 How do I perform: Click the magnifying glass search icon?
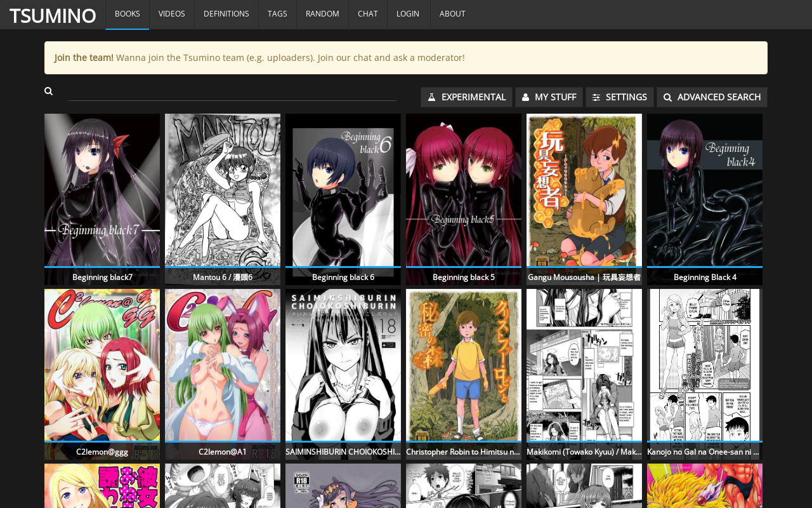coord(49,91)
